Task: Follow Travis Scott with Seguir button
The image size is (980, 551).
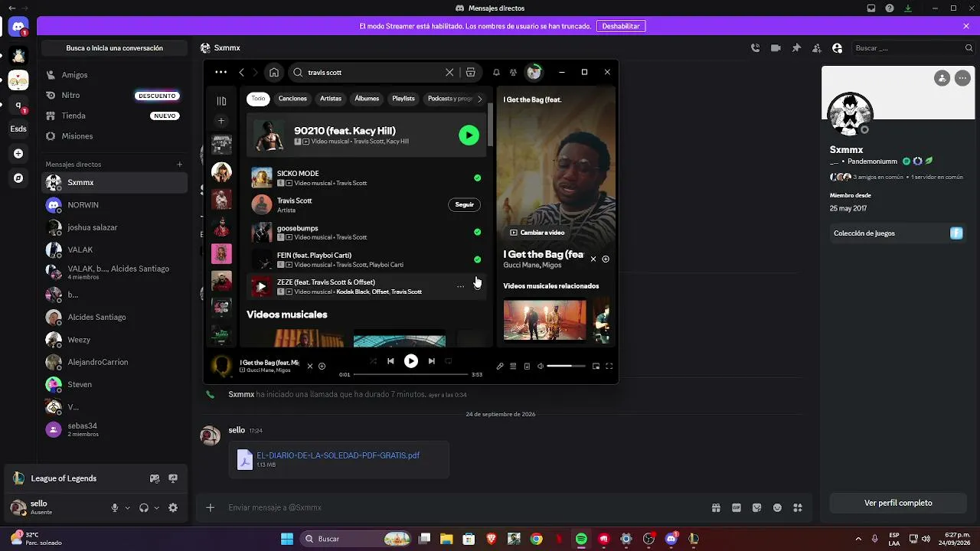Action: coord(464,204)
